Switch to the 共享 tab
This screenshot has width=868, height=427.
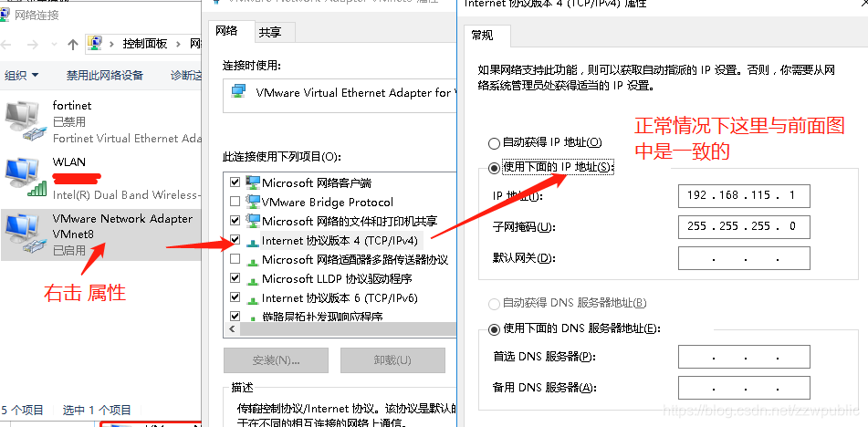[x=270, y=33]
